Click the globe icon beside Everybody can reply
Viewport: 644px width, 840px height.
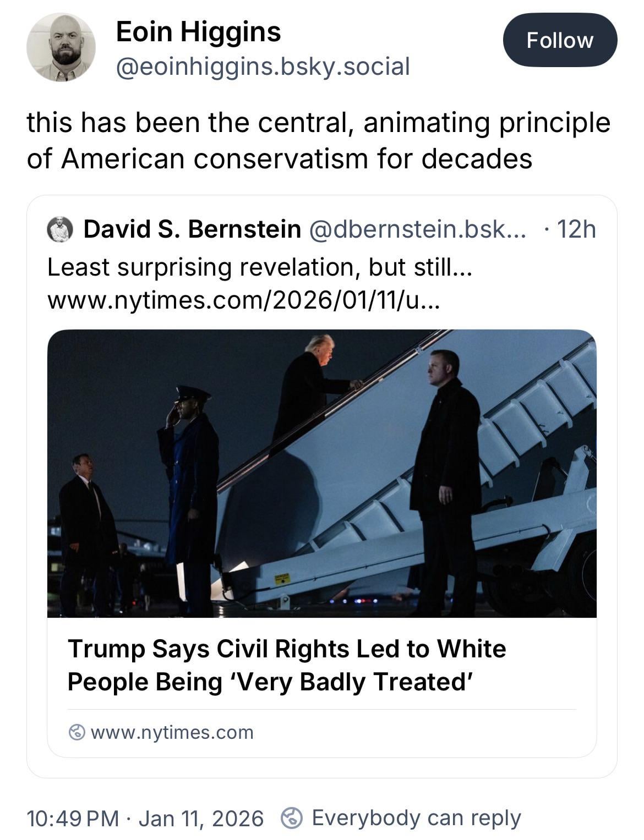tap(292, 818)
